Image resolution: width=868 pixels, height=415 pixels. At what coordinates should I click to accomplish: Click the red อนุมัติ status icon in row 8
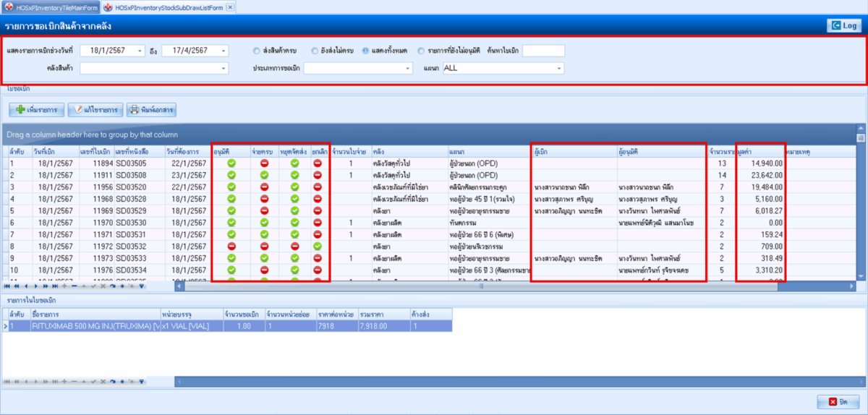(x=231, y=247)
